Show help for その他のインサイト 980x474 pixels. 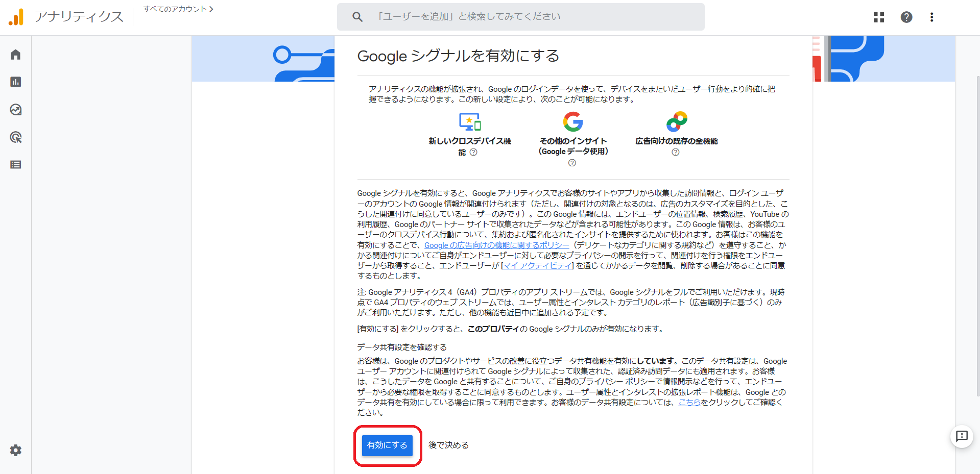(572, 163)
